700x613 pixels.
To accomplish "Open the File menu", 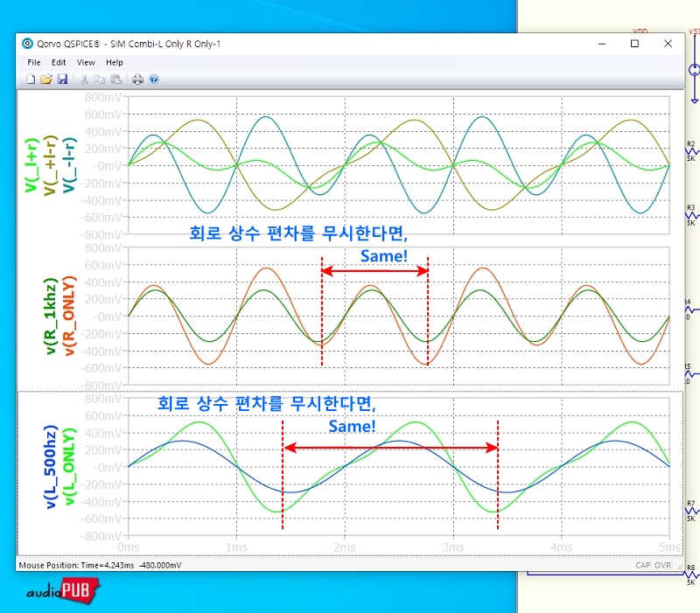I will 34,63.
